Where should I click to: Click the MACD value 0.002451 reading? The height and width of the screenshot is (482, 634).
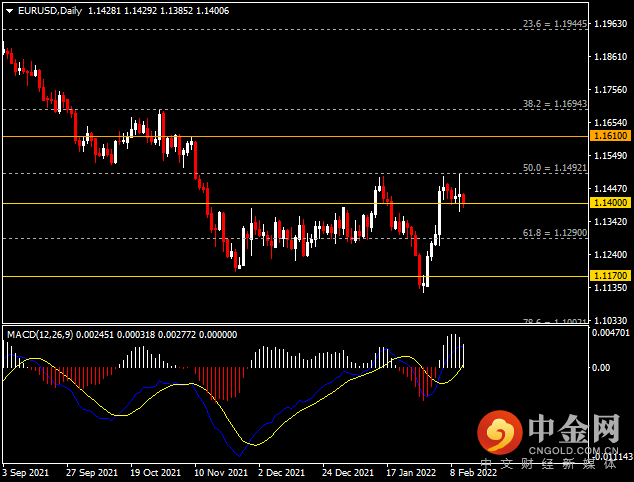point(95,335)
